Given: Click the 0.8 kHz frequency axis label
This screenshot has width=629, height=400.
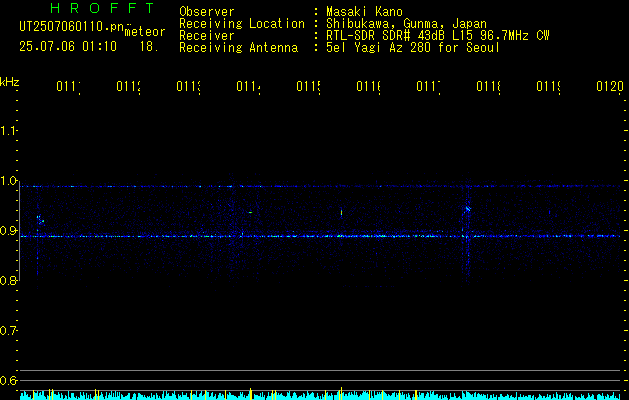Looking at the screenshot, I should tap(9, 280).
